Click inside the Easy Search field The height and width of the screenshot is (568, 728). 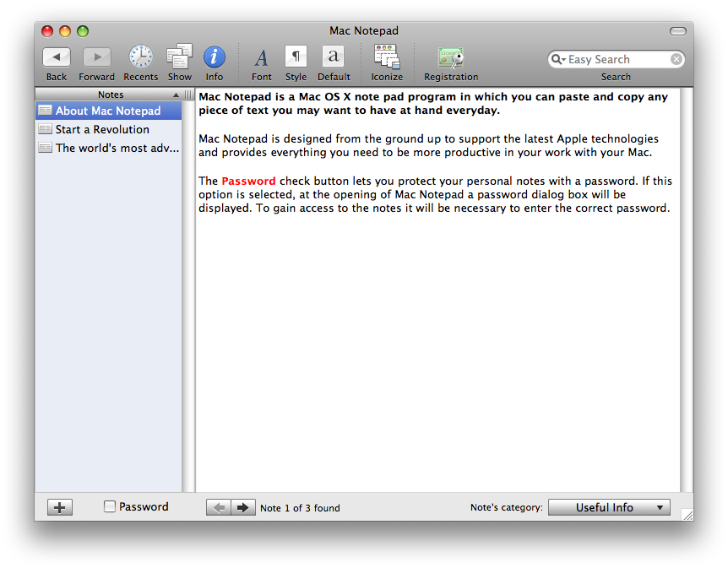click(x=617, y=60)
